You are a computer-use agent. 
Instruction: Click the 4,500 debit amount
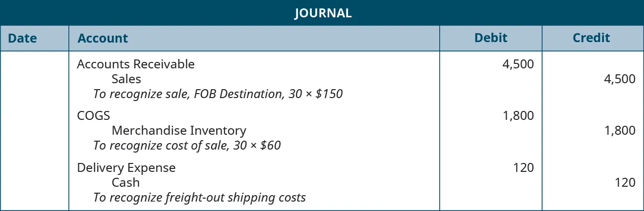pos(518,64)
